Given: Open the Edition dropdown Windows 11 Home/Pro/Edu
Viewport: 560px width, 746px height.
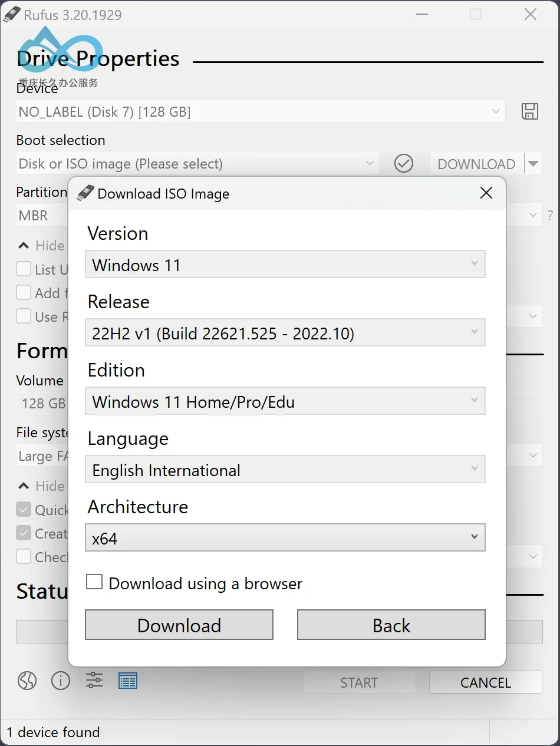Looking at the screenshot, I should (285, 401).
